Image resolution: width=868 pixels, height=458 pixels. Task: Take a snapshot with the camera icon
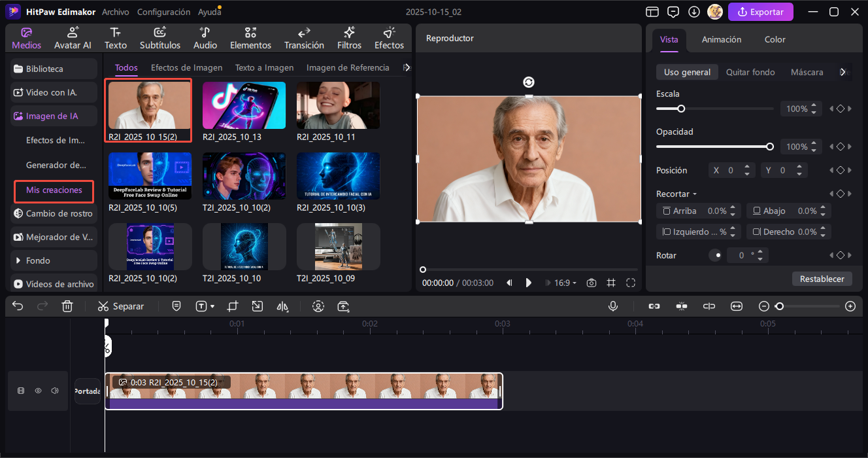coord(591,283)
